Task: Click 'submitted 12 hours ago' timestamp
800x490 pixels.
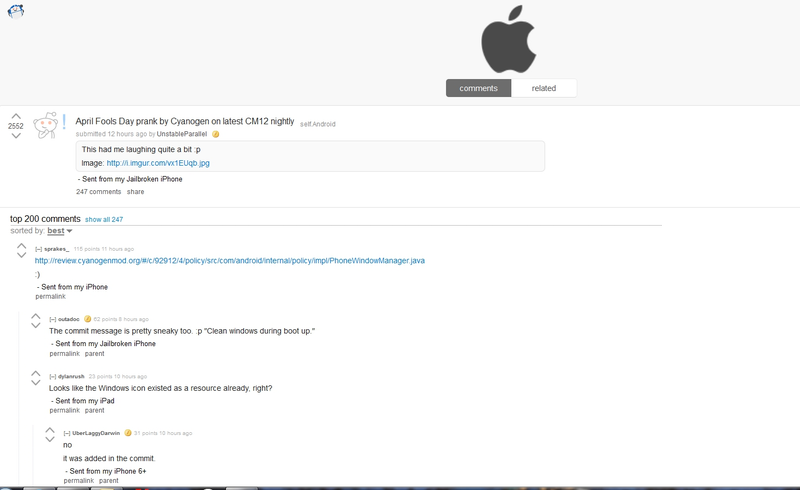Action: pyautogui.click(x=111, y=134)
